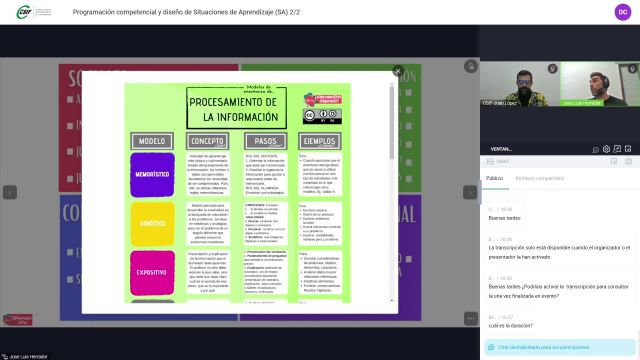This screenshot has height=360, width=640.
Task: Click the last icon in the VENTAN panel header
Action: click(x=628, y=149)
